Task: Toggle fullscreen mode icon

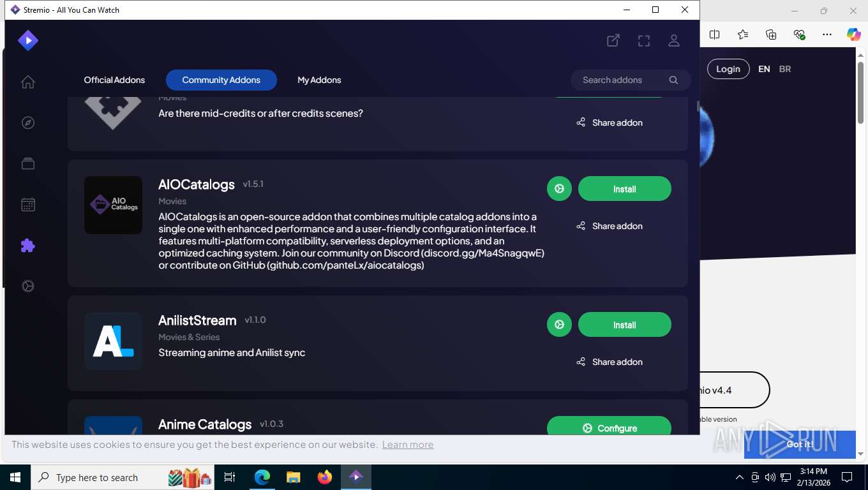Action: coord(644,41)
